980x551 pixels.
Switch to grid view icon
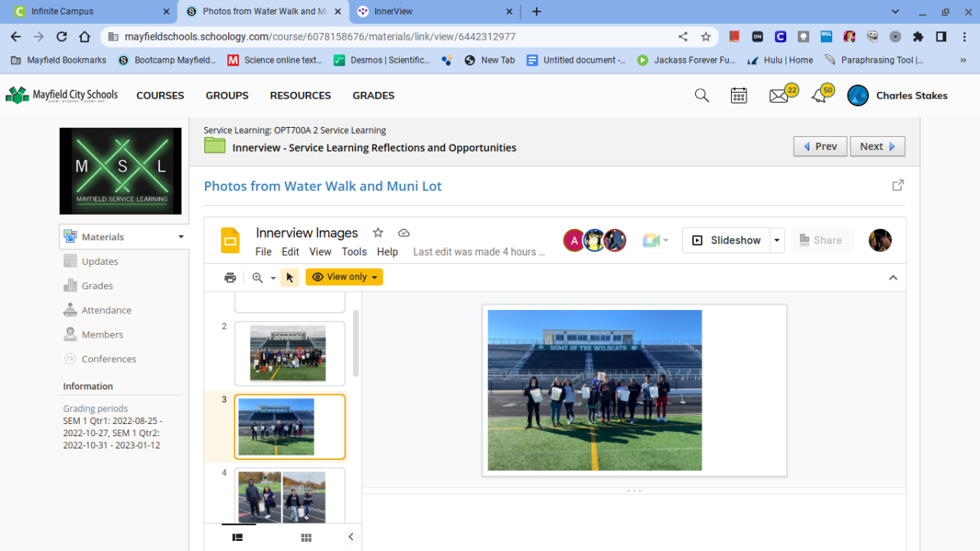pyautogui.click(x=306, y=537)
